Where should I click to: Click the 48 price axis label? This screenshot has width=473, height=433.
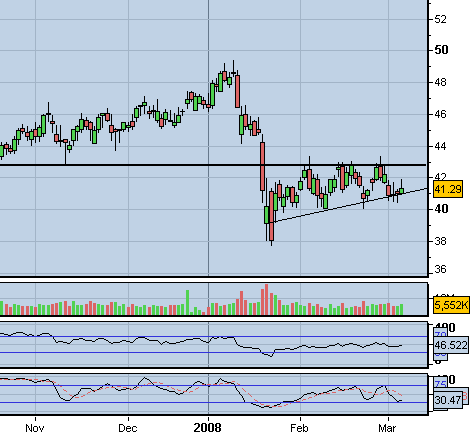tap(440, 82)
